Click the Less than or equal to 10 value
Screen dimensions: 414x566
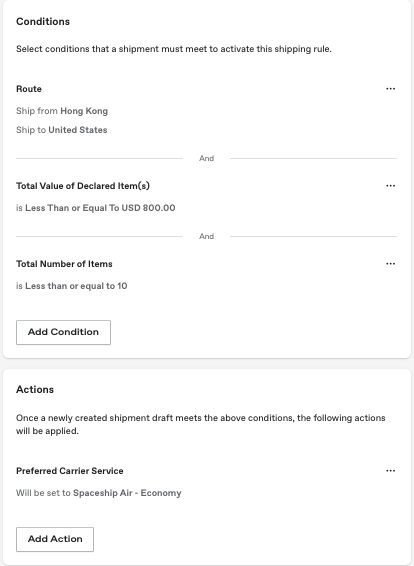pyautogui.click(x=76, y=286)
